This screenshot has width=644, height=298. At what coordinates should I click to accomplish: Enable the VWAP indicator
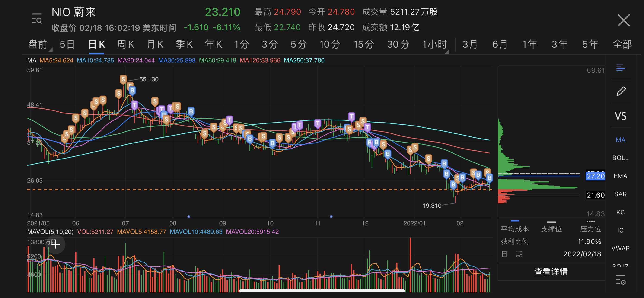pos(620,248)
